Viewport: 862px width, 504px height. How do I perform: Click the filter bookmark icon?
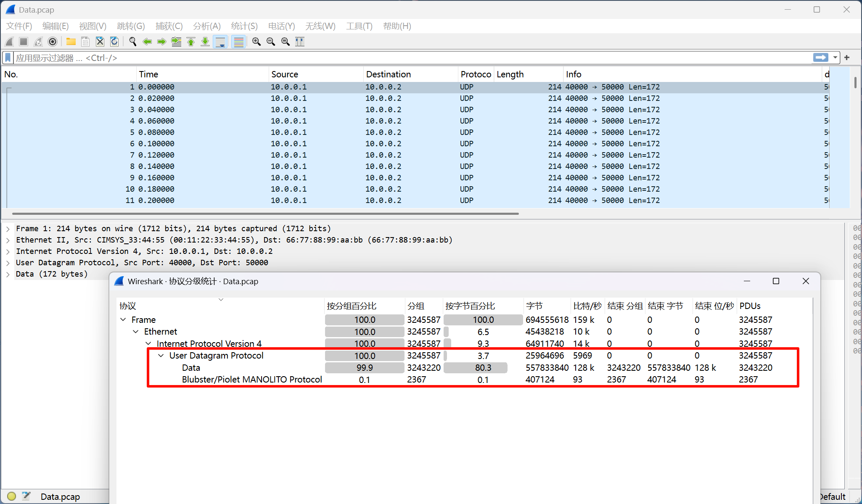[x=8, y=58]
